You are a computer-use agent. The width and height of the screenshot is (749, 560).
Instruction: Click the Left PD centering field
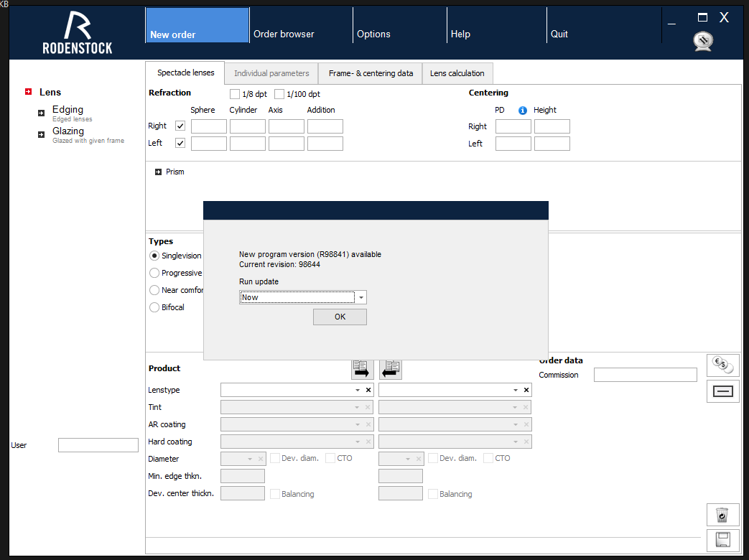coord(513,143)
